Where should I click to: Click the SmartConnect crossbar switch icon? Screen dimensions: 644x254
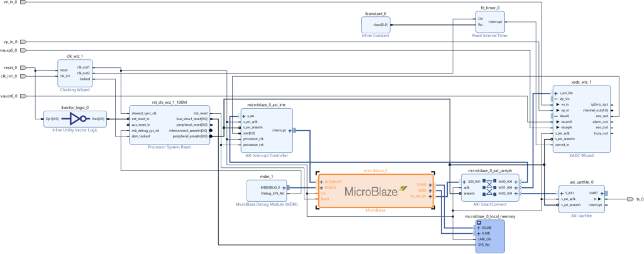coord(489,187)
